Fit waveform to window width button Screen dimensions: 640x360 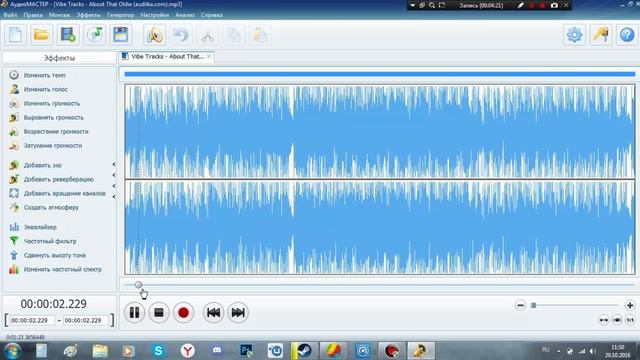click(x=604, y=320)
